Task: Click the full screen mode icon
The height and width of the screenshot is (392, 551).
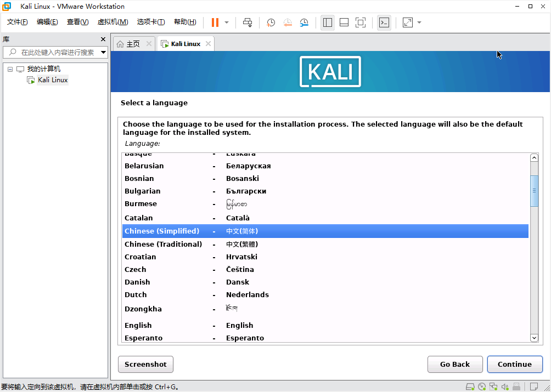Action: [361, 22]
